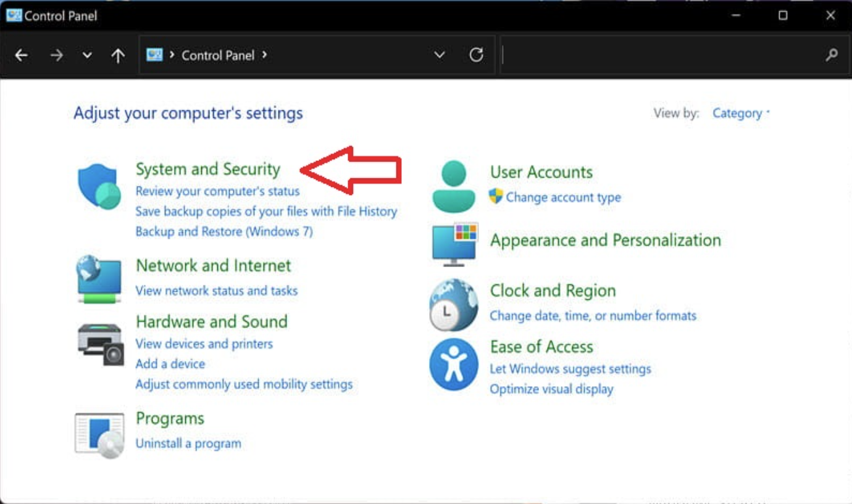Go up one level with the up arrow
Screen dimensions: 852x504
click(x=118, y=56)
